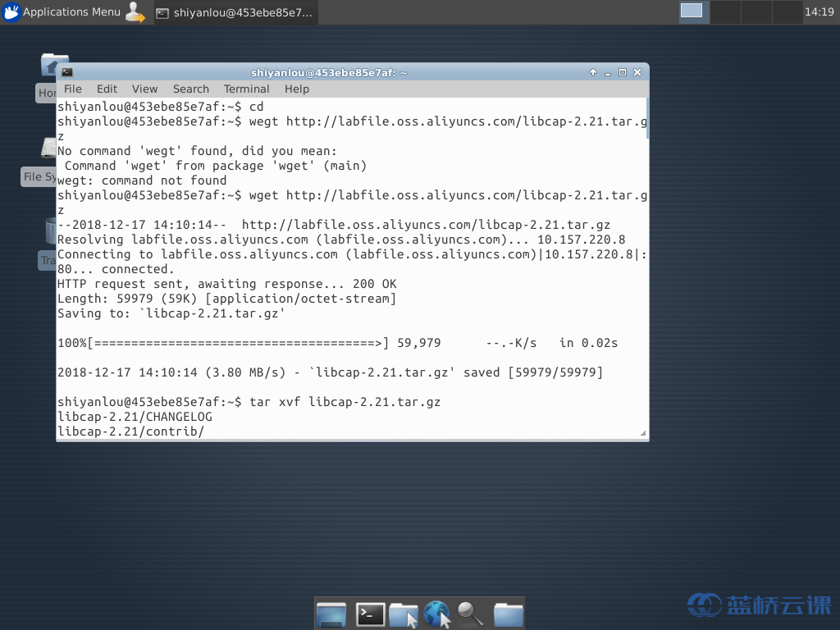Image resolution: width=840 pixels, height=630 pixels.
Task: Click the 100% download progress bar line
Action: coord(337,343)
